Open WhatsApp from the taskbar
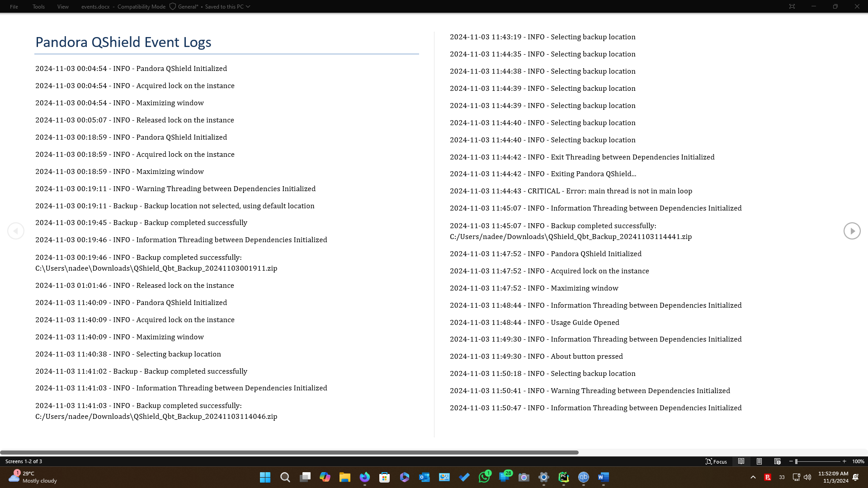Viewport: 868px width, 488px height. coord(485,477)
